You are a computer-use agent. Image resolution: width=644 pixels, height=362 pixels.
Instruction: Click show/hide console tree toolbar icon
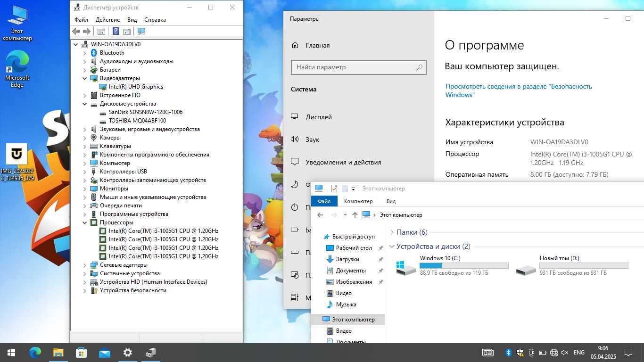(x=101, y=32)
